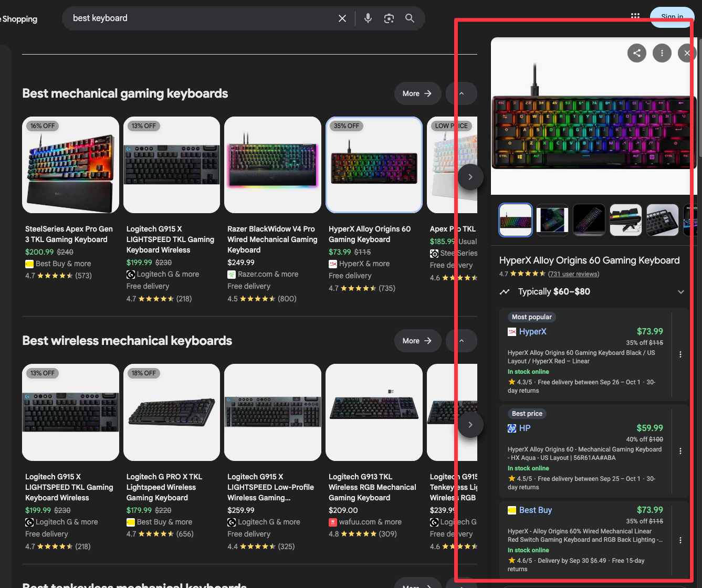Open 731 user reviews link
Image resolution: width=702 pixels, height=588 pixels.
click(573, 274)
